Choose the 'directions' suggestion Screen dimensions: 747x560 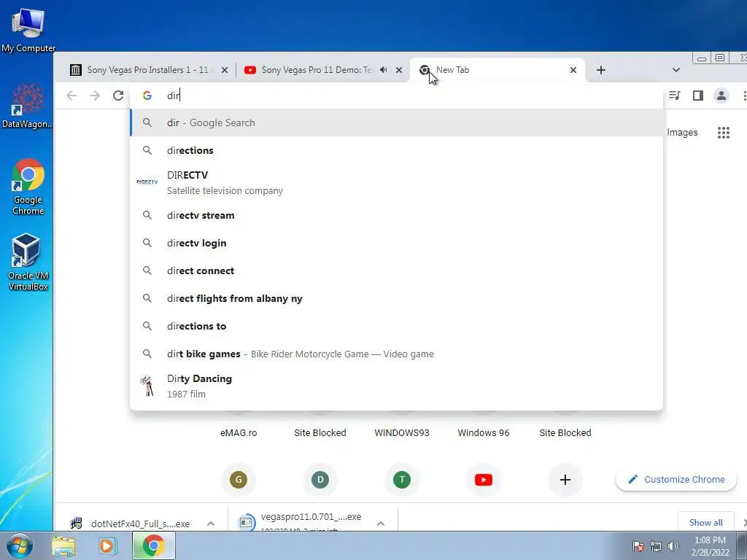pyautogui.click(x=396, y=150)
